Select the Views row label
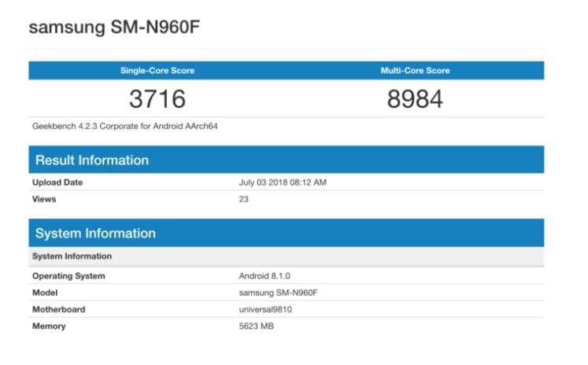This screenshot has height=365, width=588. [x=44, y=199]
